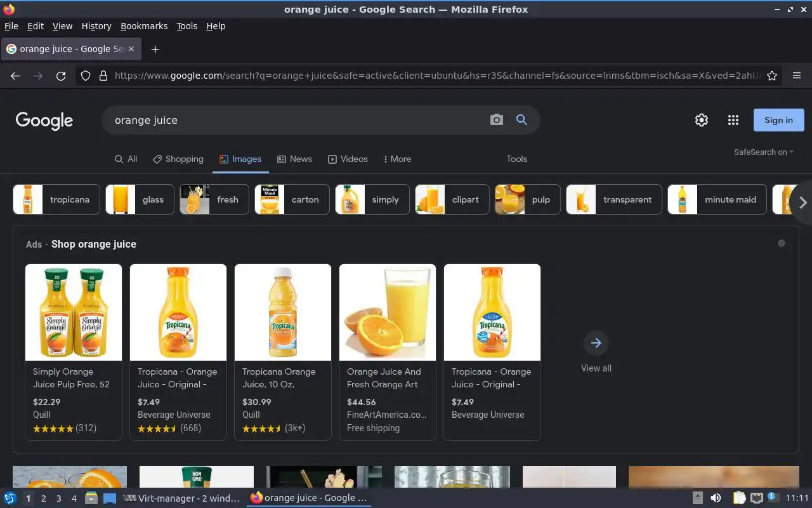
Task: Open the Beverage Universe listing without reviews
Action: click(492, 352)
